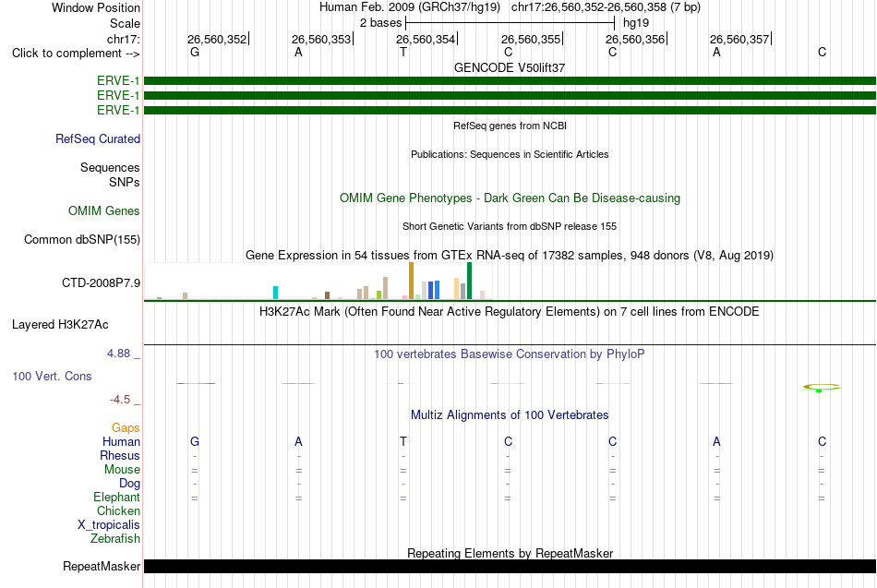This screenshot has width=877, height=588.
Task: Open the OMIM Genes track label
Action: coord(104,210)
